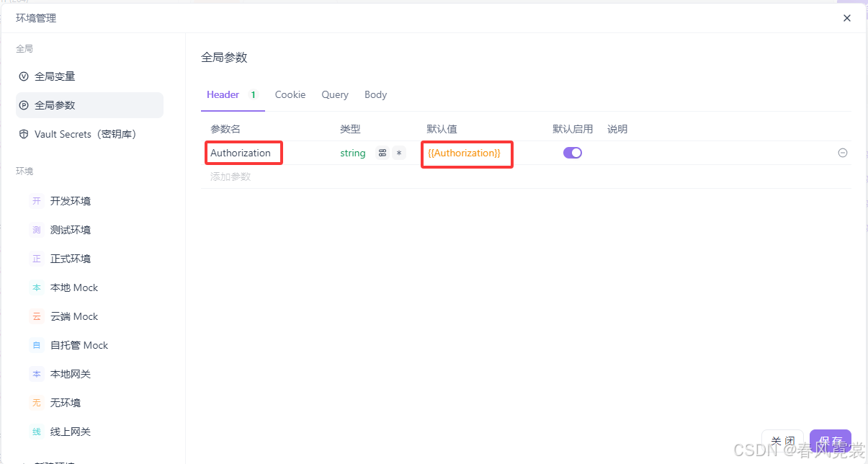Viewport: 868px width, 464px height.
Task: Click the schema settings icon next to string
Action: [x=382, y=153]
